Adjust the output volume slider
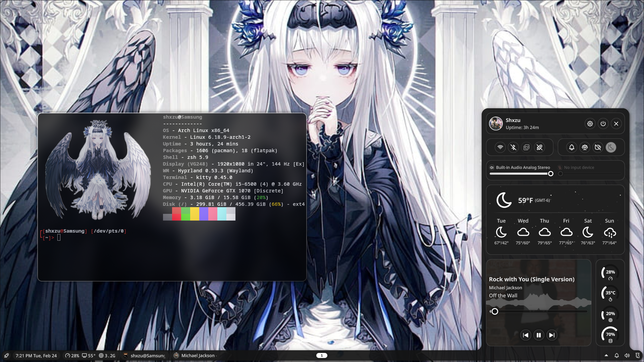The image size is (644, 362). point(550,174)
